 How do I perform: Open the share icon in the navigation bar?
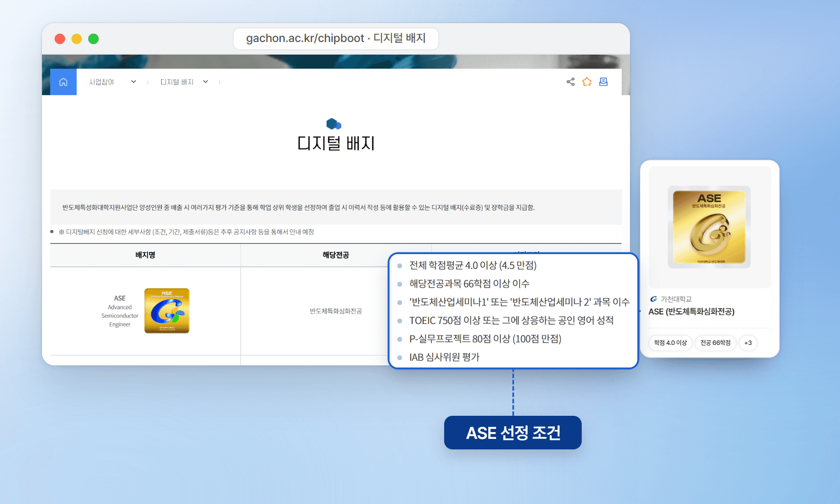[x=570, y=82]
